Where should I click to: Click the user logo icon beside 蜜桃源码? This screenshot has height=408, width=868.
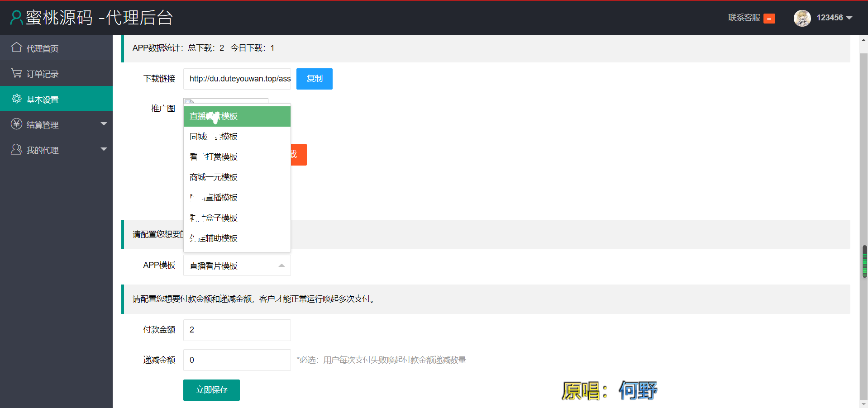[16, 18]
